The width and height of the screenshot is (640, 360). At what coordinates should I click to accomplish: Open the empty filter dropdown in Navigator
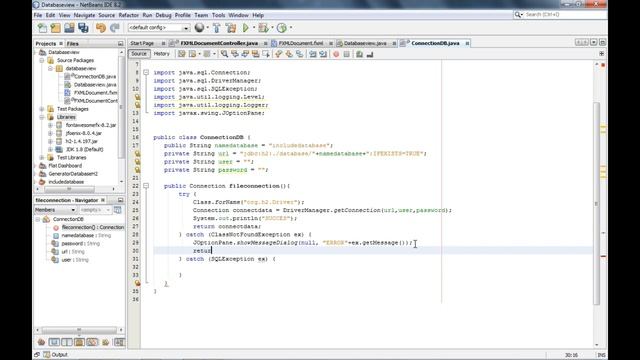pos(95,210)
